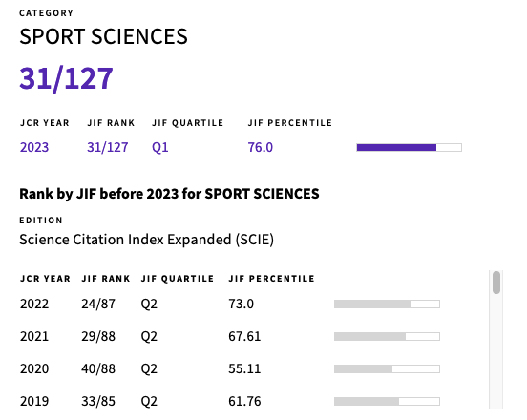Click the large purple 31/127 heading

66,78
